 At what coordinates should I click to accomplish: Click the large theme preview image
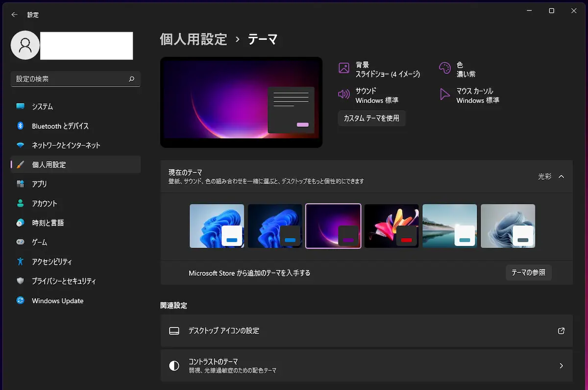[x=241, y=102]
